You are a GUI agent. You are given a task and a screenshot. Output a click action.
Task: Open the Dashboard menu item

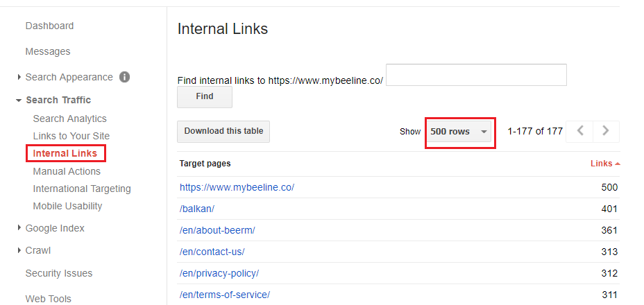[49, 26]
